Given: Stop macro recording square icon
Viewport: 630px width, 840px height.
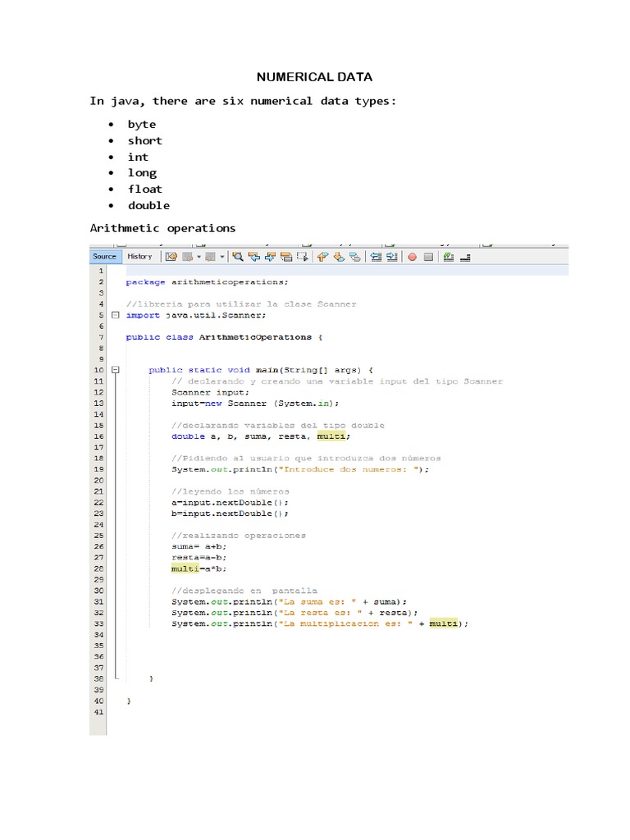Looking at the screenshot, I should click(x=428, y=257).
